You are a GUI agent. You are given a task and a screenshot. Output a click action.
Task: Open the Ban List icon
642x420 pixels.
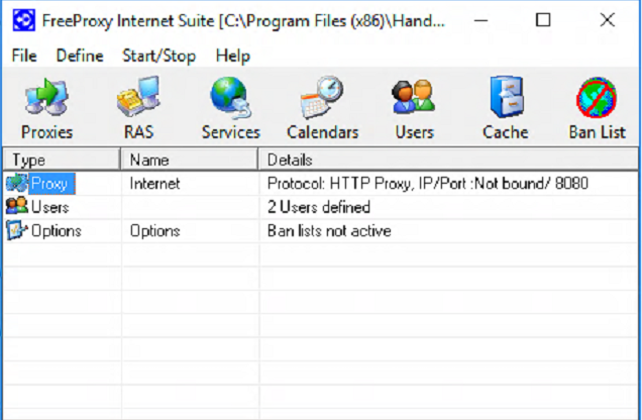coord(597,108)
